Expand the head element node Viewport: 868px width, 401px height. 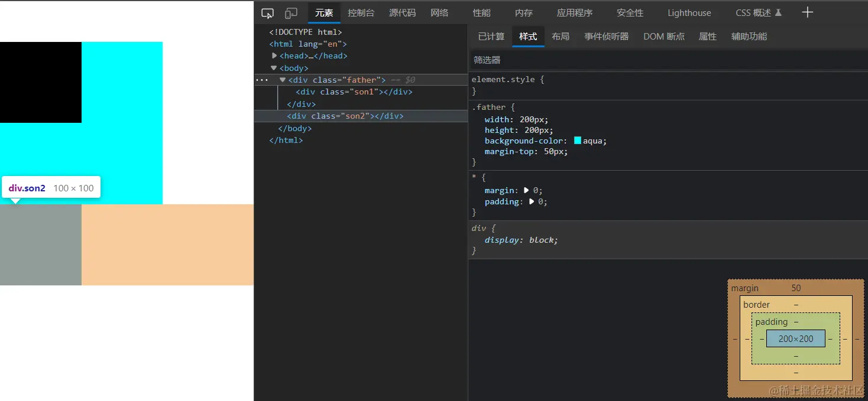click(274, 56)
